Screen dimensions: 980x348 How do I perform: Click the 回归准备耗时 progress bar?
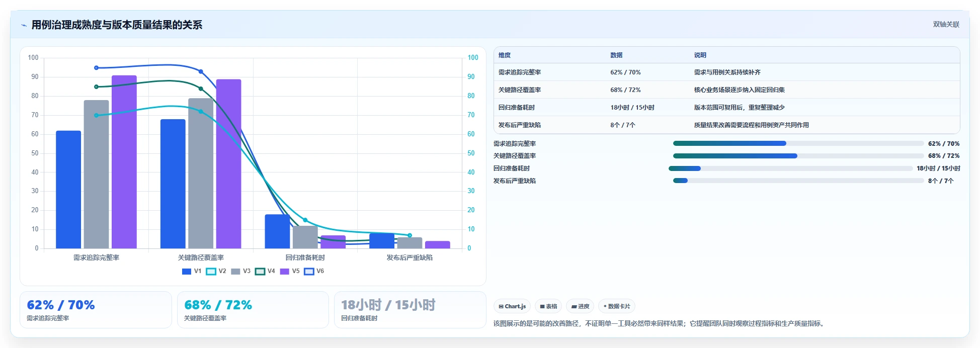tap(790, 168)
